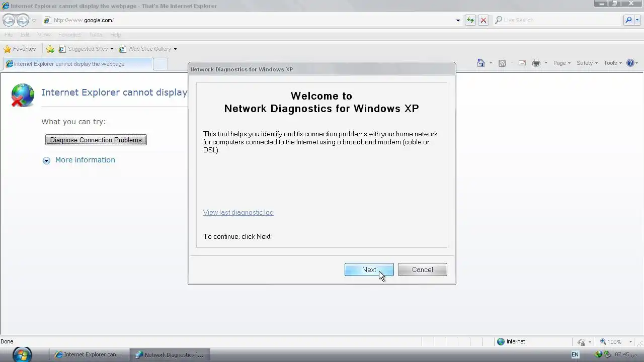Open the address bar history dropdown
This screenshot has width=644, height=362.
click(458, 21)
